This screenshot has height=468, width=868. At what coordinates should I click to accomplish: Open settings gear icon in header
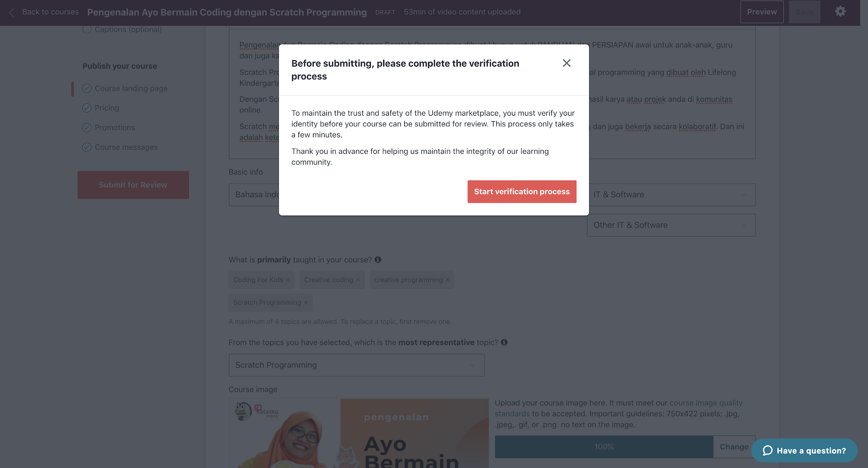click(840, 12)
